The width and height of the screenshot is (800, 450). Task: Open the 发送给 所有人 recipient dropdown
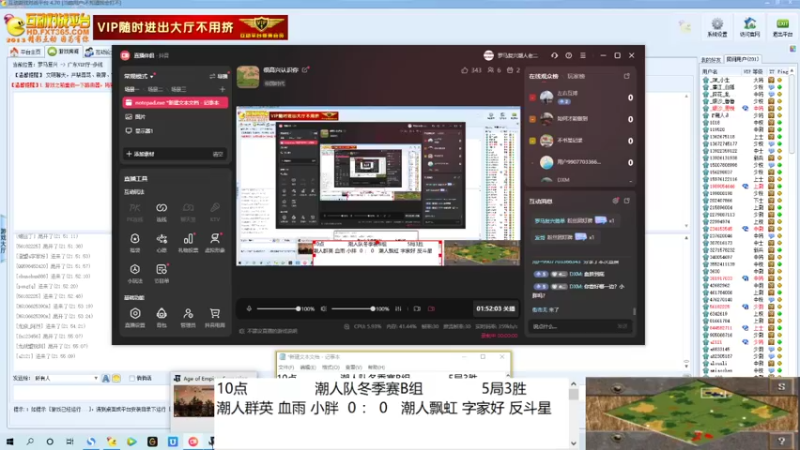66,378
